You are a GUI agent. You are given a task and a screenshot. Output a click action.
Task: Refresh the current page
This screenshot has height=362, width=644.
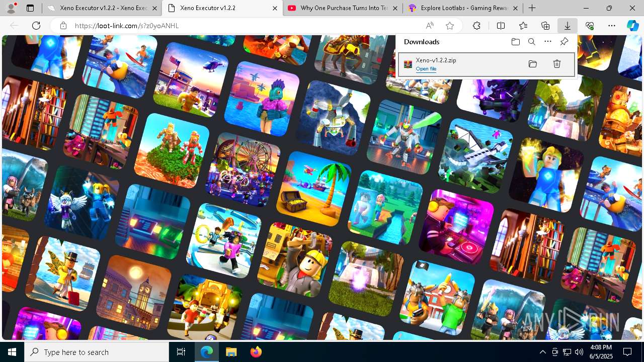36,26
